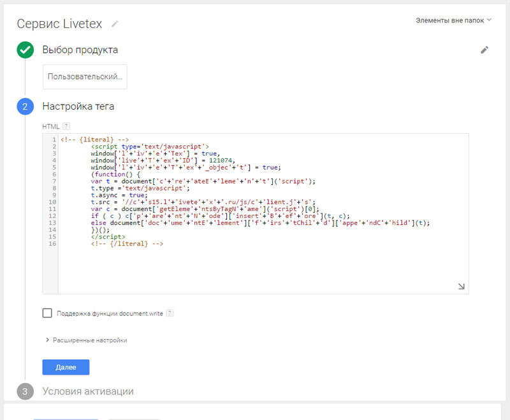Click line number 1 in gutter

tap(54, 140)
